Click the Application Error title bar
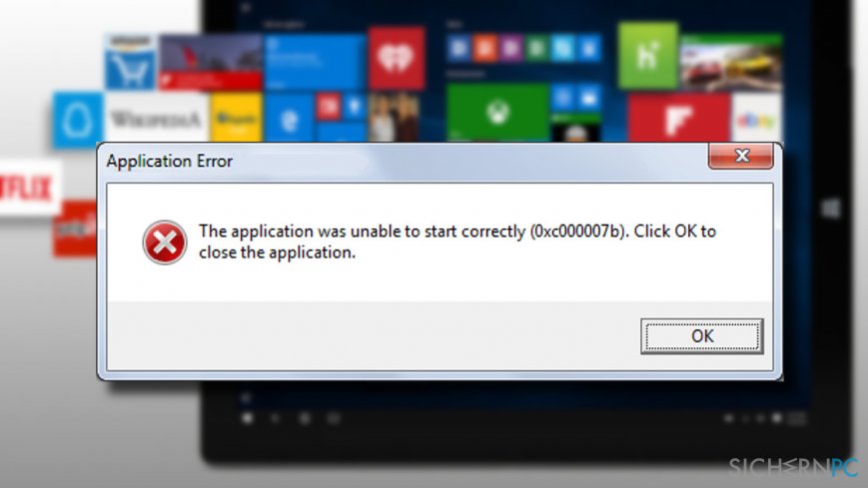The image size is (868, 488). 405,161
